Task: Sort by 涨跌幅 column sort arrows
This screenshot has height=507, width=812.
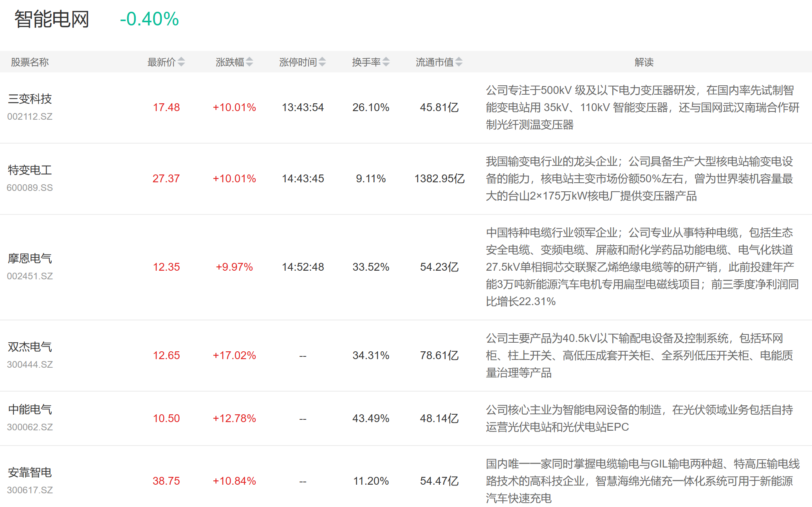Action: [249, 62]
